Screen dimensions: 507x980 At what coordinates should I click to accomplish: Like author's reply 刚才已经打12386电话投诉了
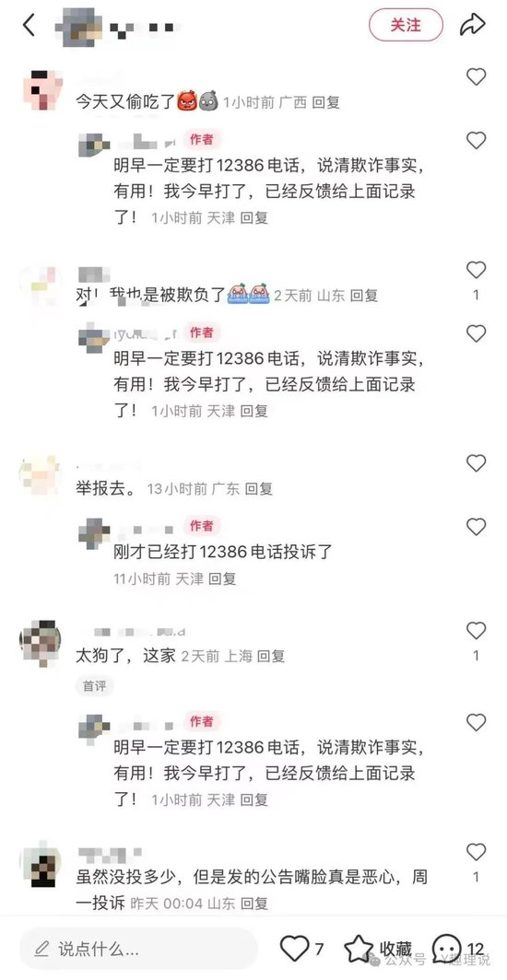pos(477,527)
